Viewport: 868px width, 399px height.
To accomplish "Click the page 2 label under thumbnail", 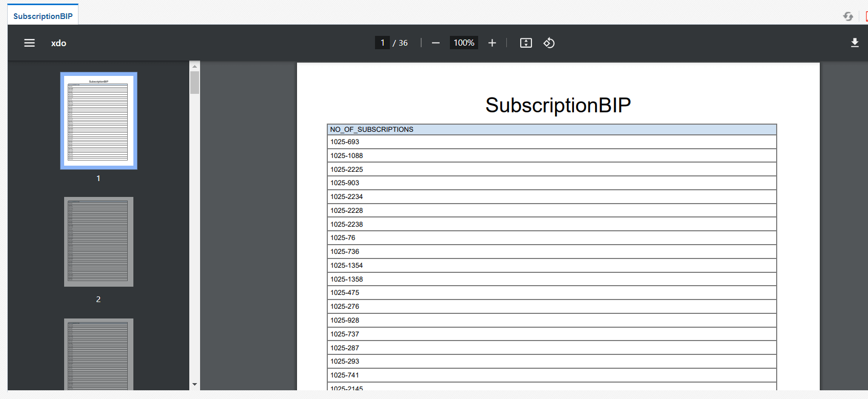I will pyautogui.click(x=98, y=300).
